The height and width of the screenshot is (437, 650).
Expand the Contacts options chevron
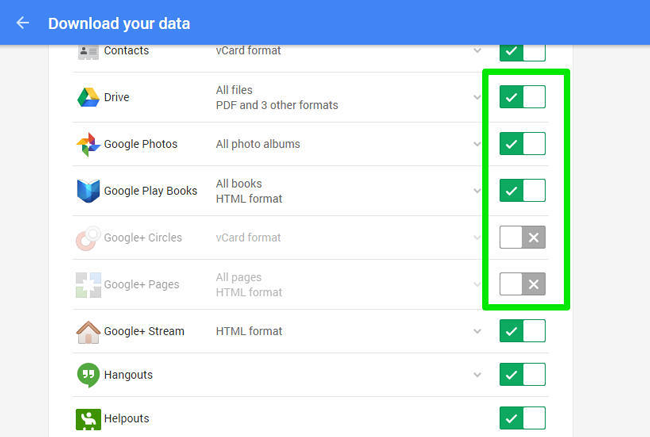pyautogui.click(x=477, y=50)
